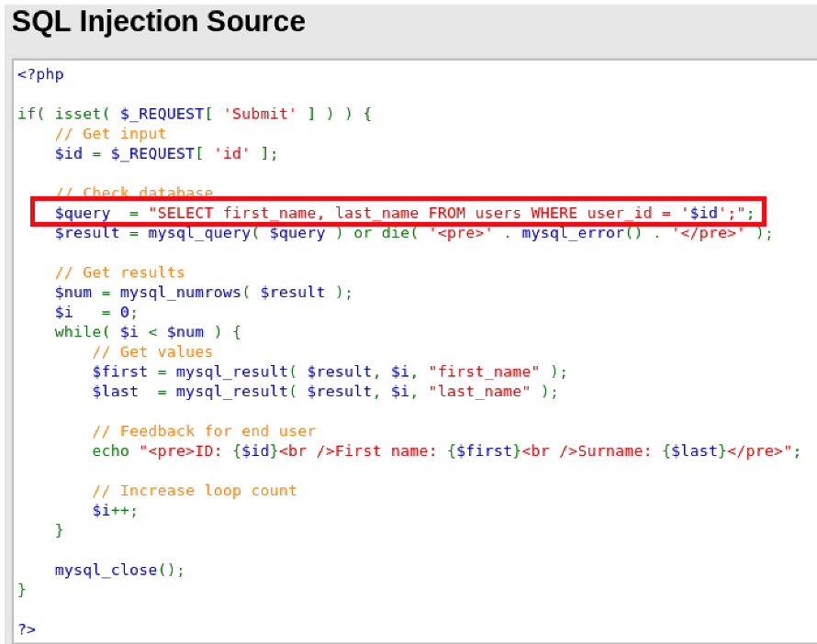Click the opening <?php tag

(35, 74)
